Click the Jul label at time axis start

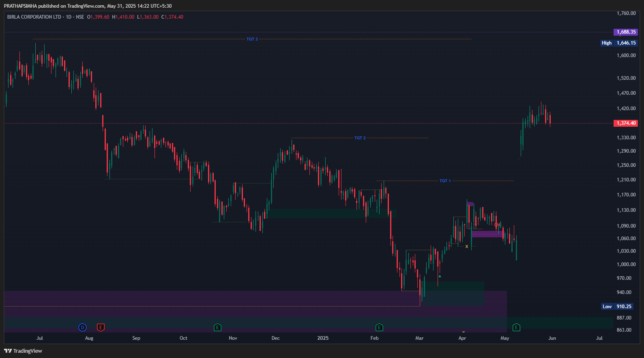point(40,338)
